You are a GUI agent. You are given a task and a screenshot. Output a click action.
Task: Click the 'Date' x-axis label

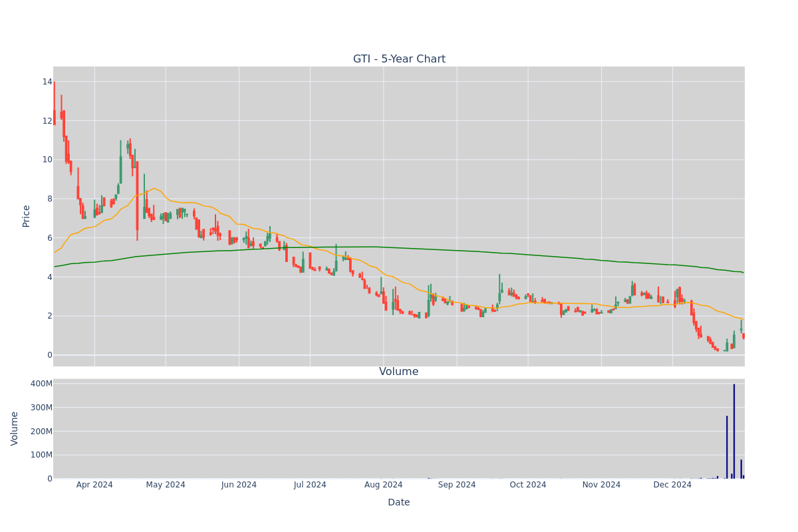click(399, 503)
